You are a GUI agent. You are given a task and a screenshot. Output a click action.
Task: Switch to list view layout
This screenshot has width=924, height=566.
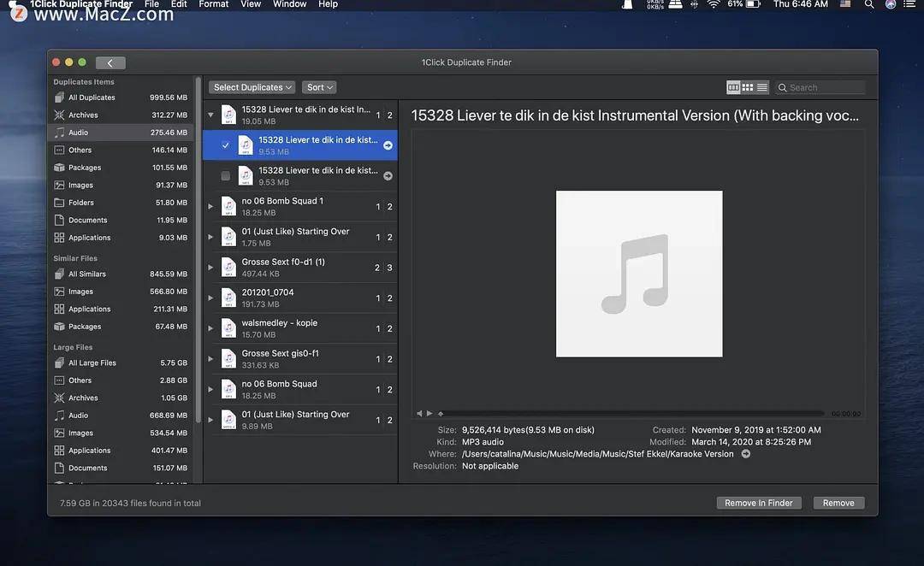(762, 87)
